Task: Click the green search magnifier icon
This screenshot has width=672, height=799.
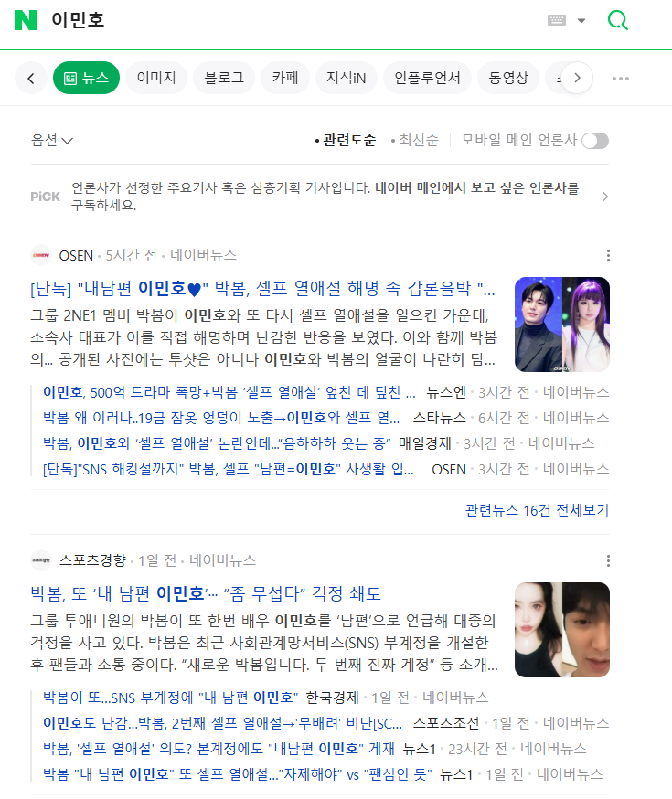Action: (x=617, y=20)
